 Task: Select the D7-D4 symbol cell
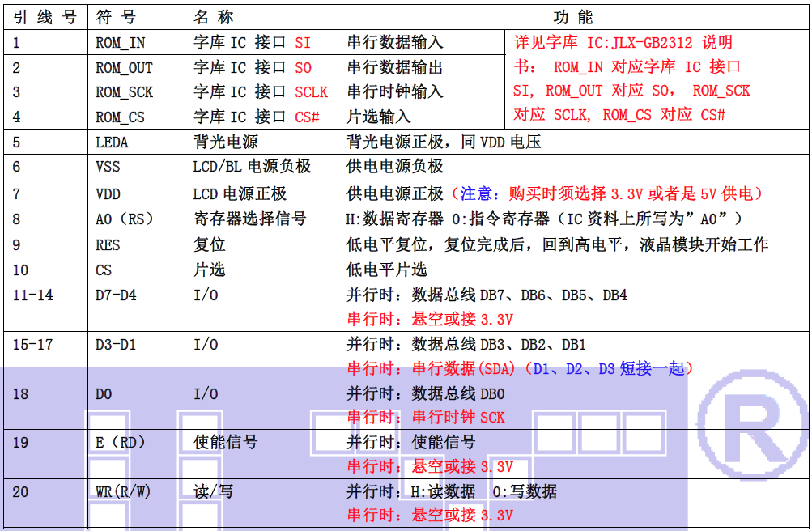[x=116, y=295]
